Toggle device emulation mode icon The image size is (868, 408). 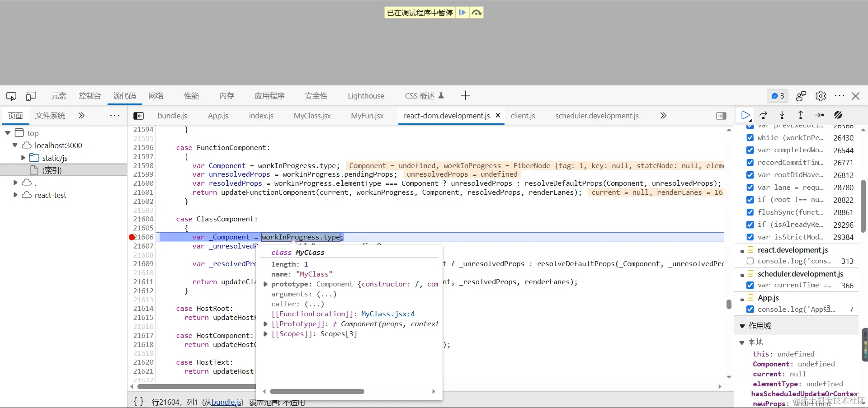[x=31, y=96]
